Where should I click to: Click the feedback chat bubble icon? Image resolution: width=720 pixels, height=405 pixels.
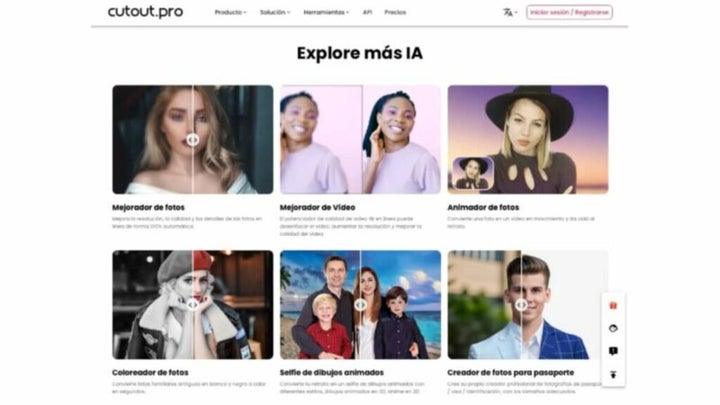pyautogui.click(x=613, y=351)
